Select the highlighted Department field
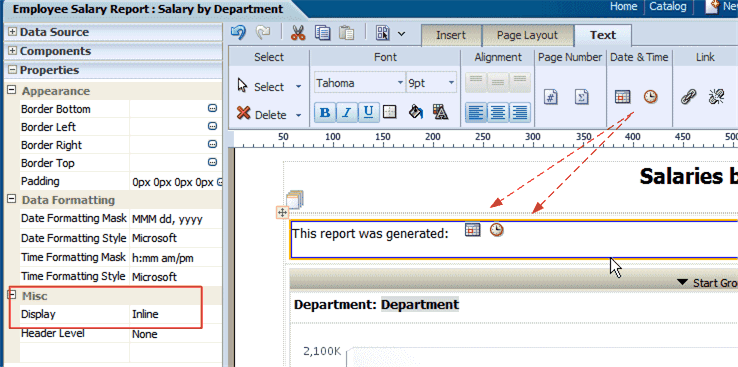 coord(420,304)
